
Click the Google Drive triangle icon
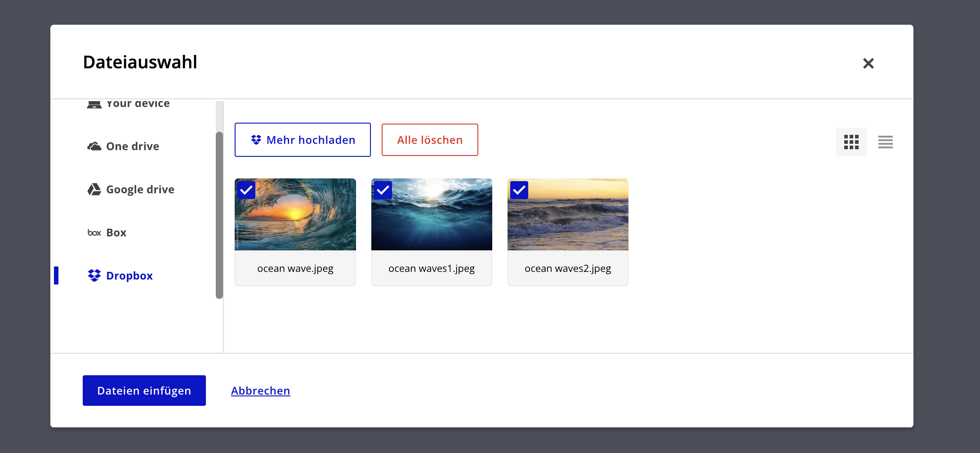coord(94,190)
